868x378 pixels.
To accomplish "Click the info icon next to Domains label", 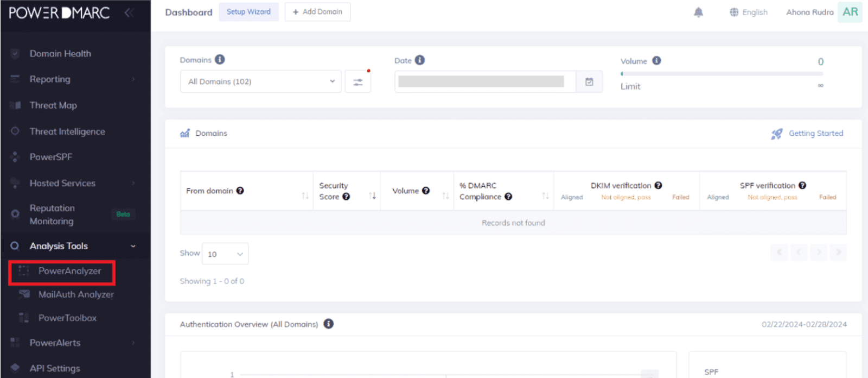I will [220, 60].
